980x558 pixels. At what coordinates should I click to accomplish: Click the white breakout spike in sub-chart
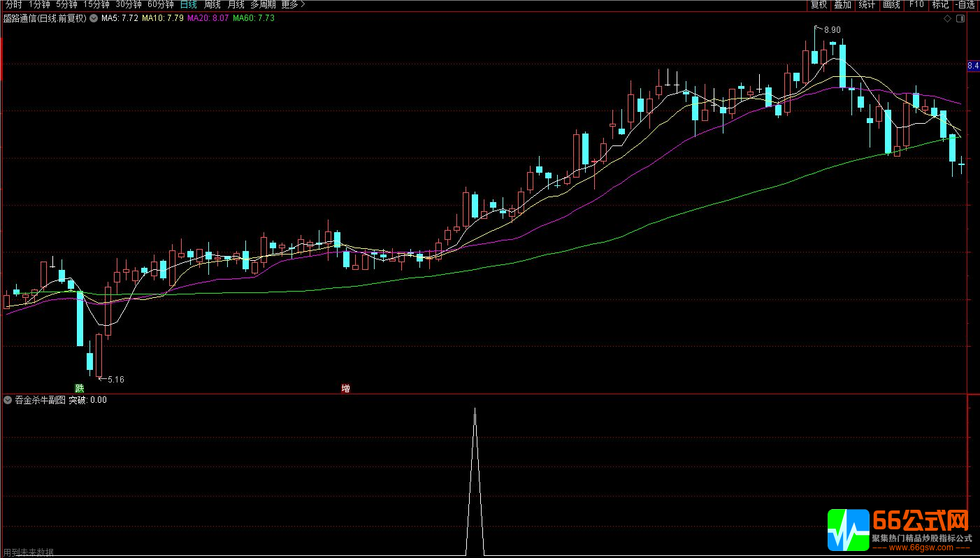point(475,481)
